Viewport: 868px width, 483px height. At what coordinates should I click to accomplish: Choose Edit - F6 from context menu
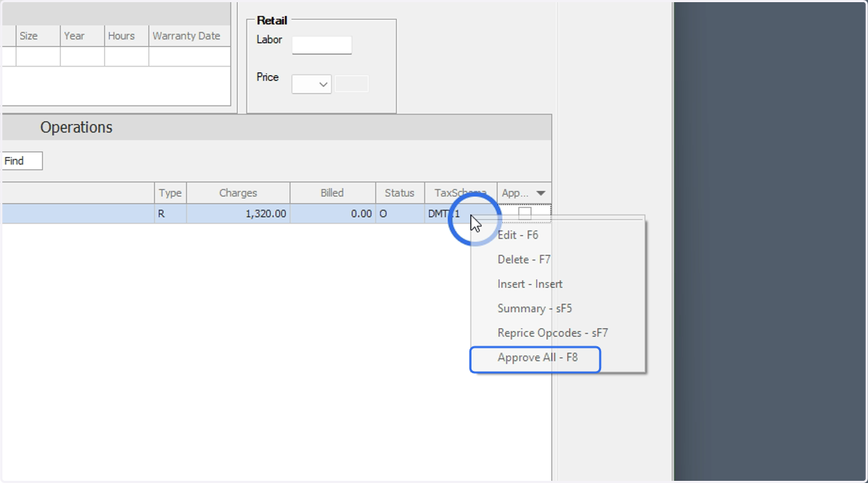click(518, 235)
